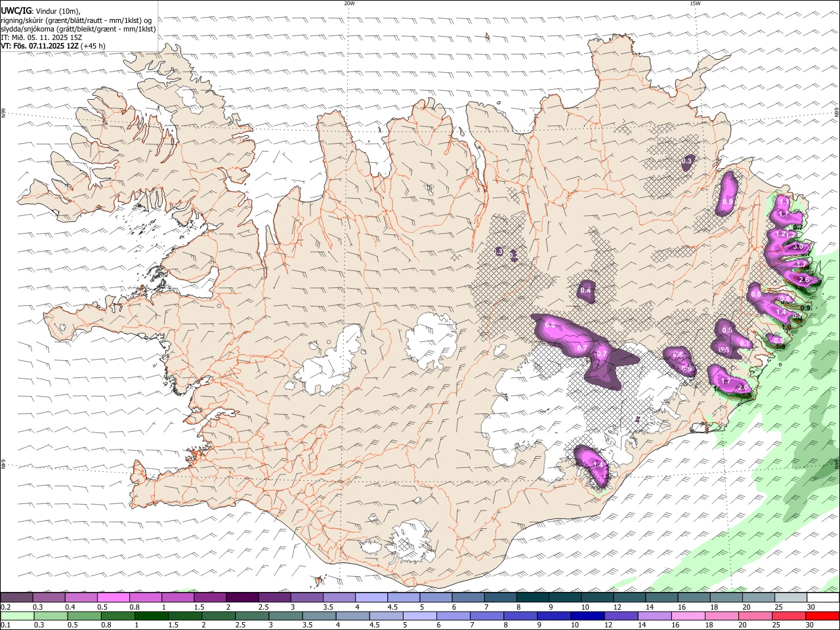
Task: Select the pale lavender 4 swatch in upper legend
Action: coord(371,597)
